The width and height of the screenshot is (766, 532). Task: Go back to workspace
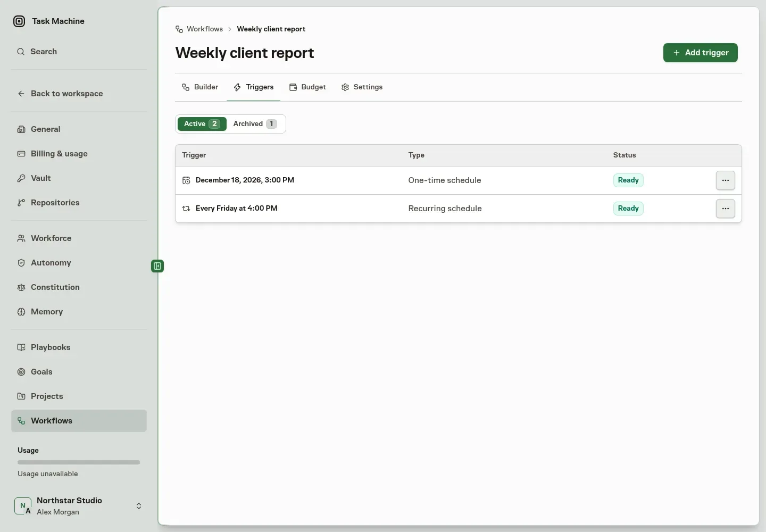point(79,94)
